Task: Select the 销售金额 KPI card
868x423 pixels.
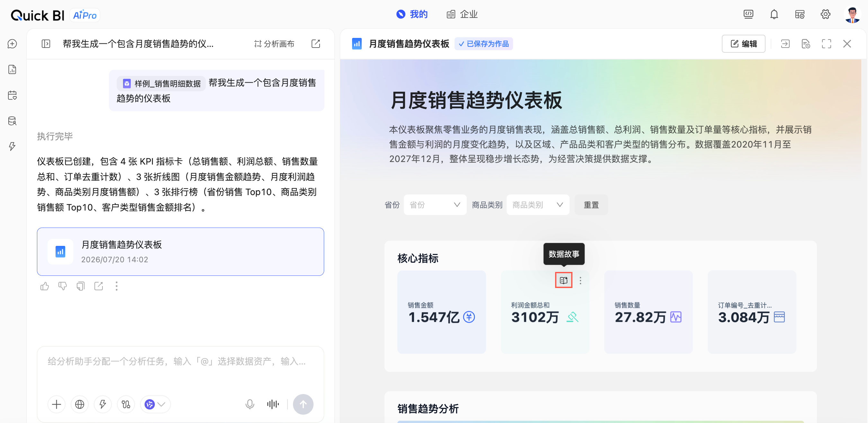Action: click(441, 312)
